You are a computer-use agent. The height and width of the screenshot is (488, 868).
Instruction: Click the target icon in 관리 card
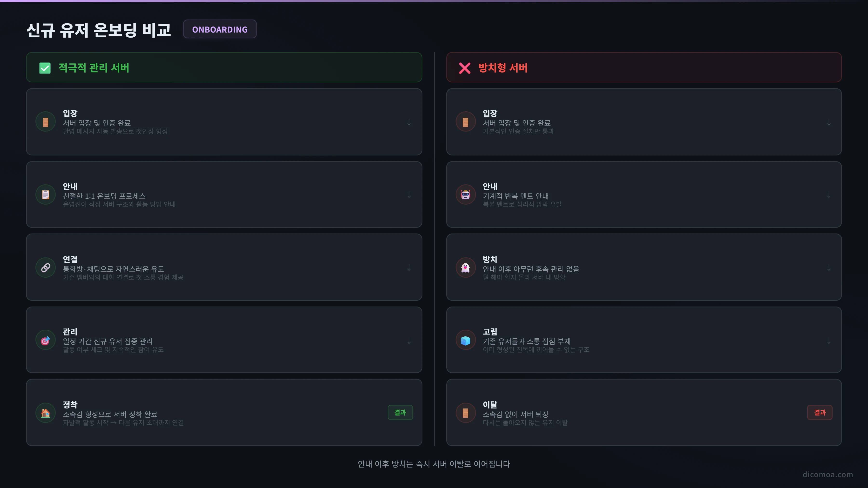[46, 341]
